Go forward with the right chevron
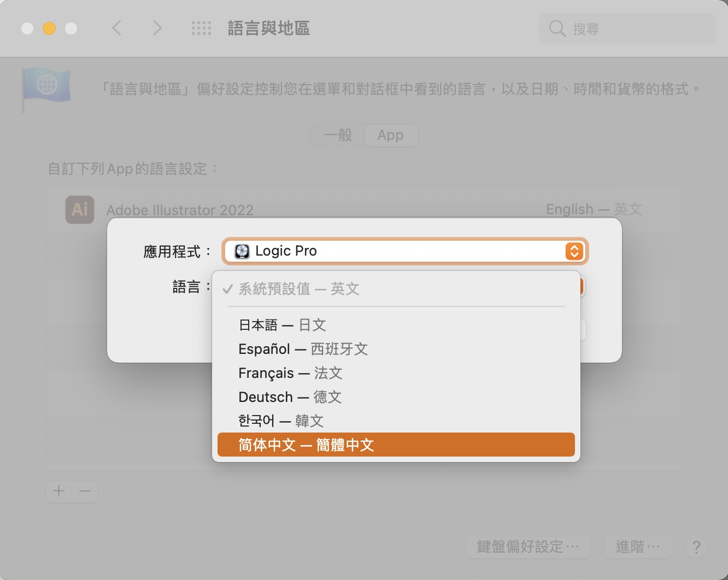Viewport: 728px width, 580px height. (157, 28)
